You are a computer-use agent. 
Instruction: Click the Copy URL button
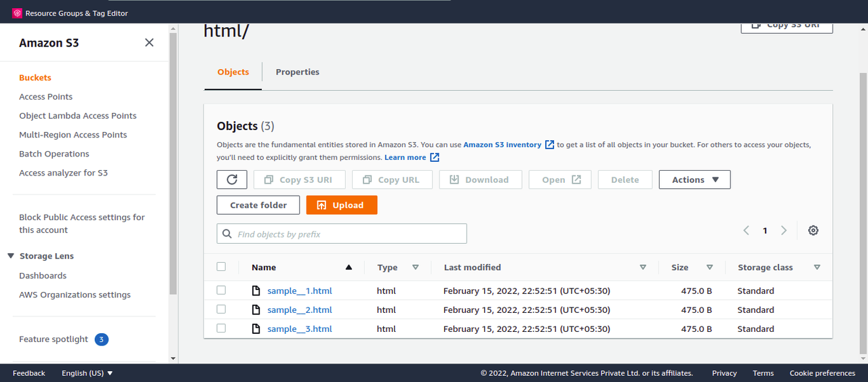click(x=391, y=179)
